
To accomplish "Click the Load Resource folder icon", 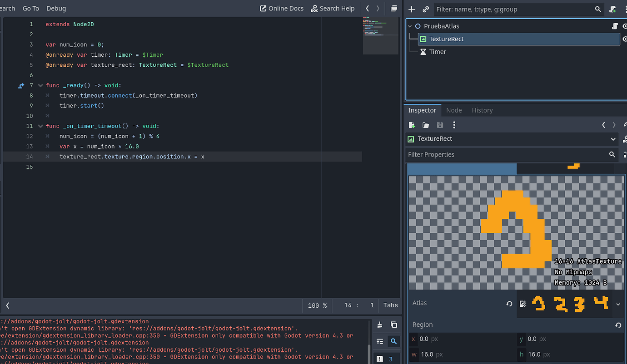I will coord(425,125).
